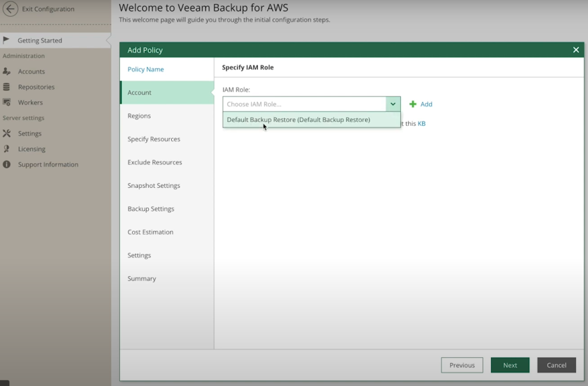588x386 pixels.
Task: Open the Getting Started flag icon
Action: pyautogui.click(x=9, y=40)
